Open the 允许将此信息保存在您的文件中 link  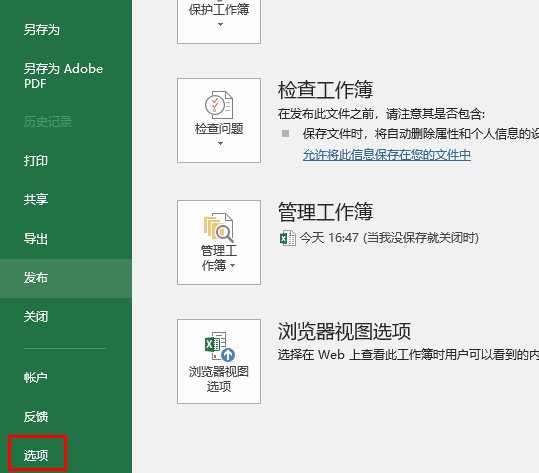[387, 155]
